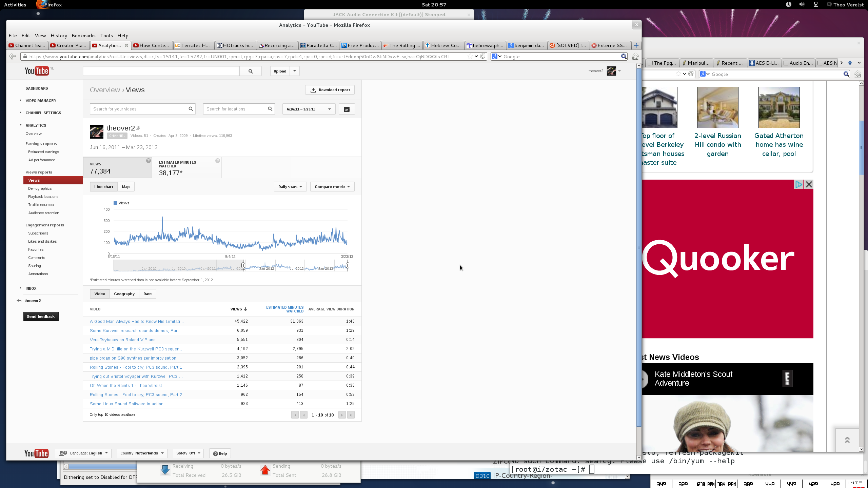The width and height of the screenshot is (868, 488).
Task: Open Upload dropdown arrow
Action: tap(295, 71)
